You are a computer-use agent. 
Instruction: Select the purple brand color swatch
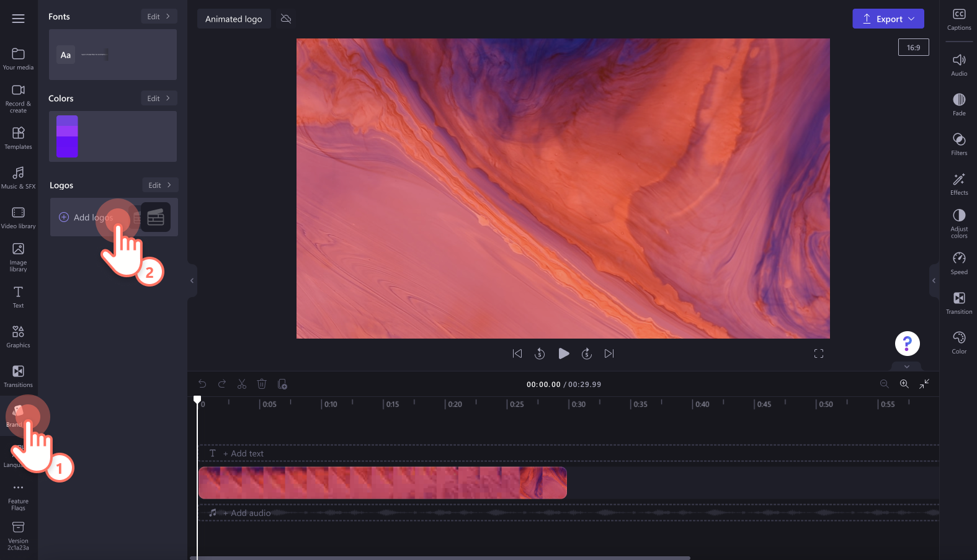67,136
